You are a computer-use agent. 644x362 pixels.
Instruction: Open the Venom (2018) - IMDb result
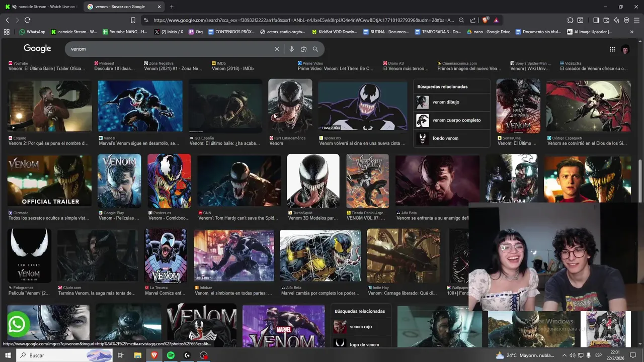pos(232,68)
